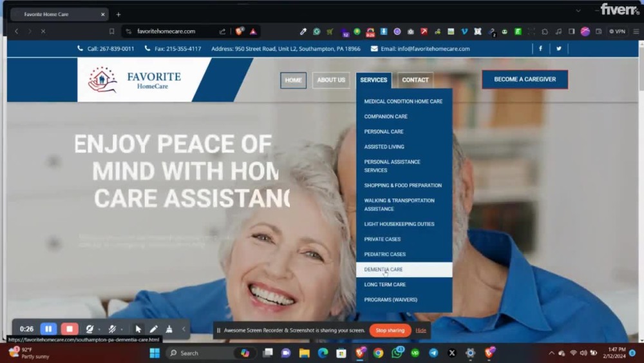Select Personal Care from Services menu

point(384,132)
